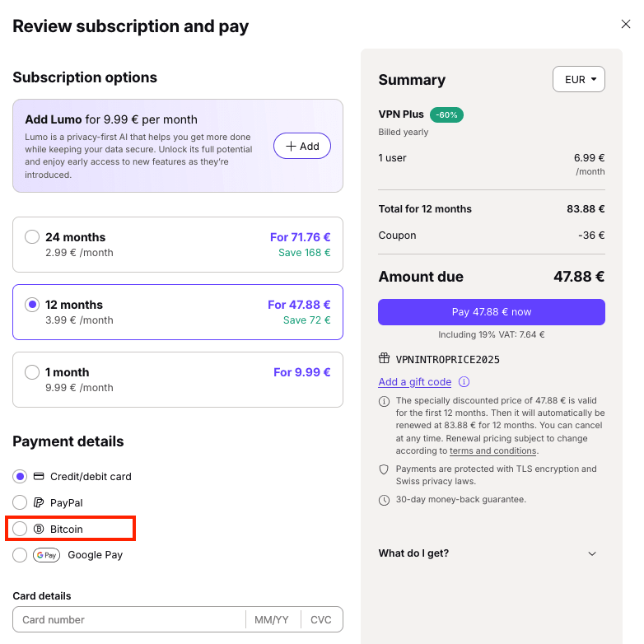The width and height of the screenshot is (644, 644).
Task: Click Add a gift code link
Action: 415,382
